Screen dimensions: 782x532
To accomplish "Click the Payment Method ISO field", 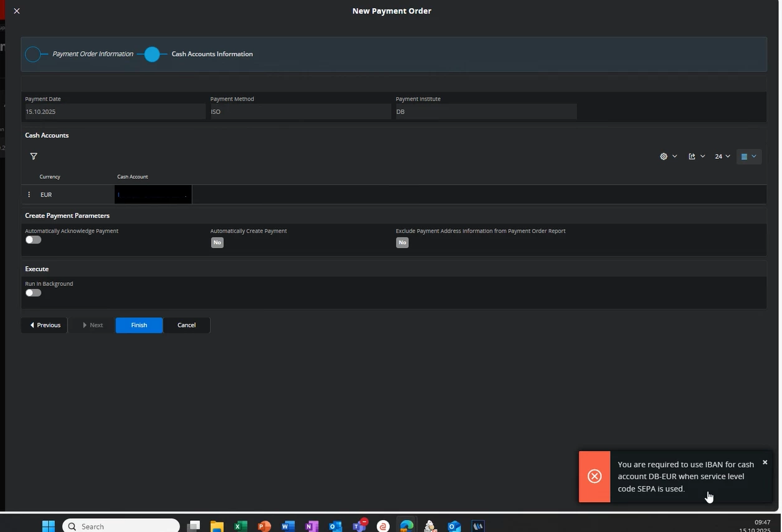I will 300,112.
